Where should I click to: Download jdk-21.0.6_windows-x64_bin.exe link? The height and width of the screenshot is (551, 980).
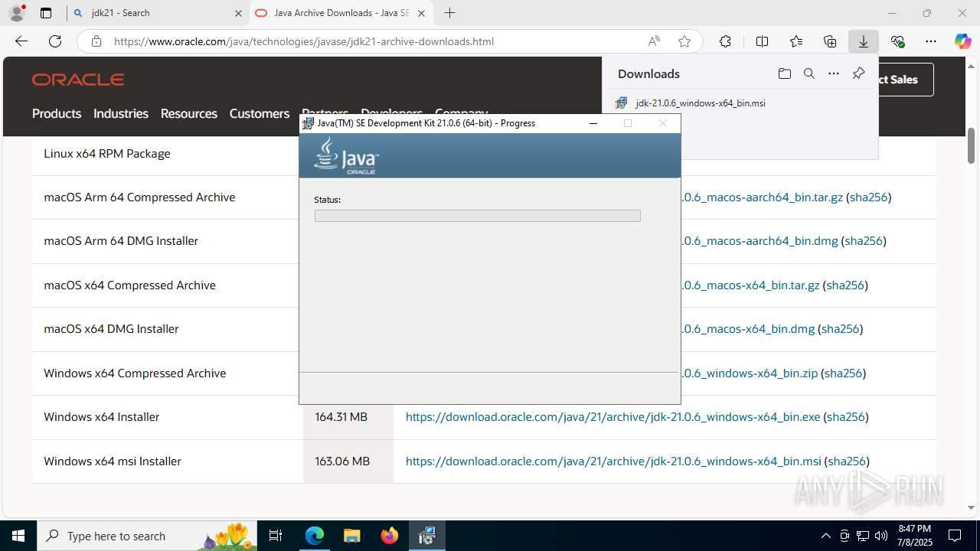pos(612,416)
